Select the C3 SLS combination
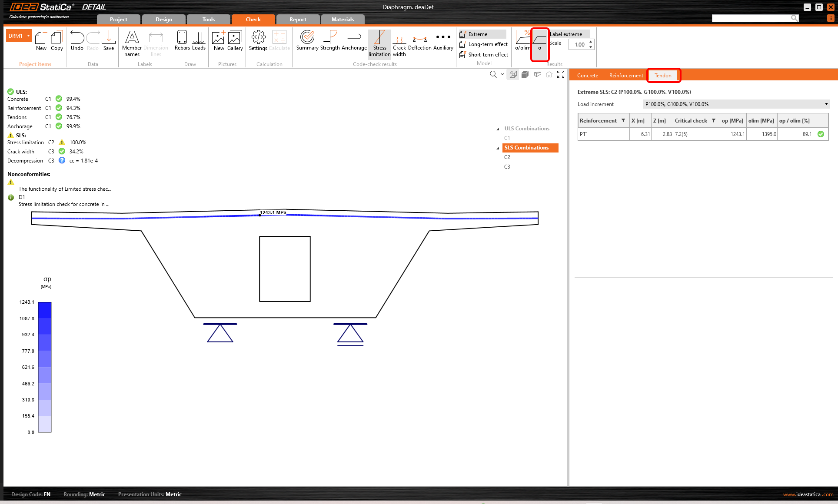The width and height of the screenshot is (838, 504). pos(507,167)
